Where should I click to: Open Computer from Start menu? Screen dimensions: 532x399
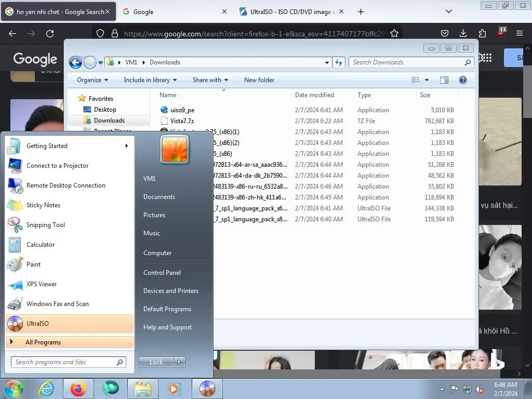(x=157, y=253)
